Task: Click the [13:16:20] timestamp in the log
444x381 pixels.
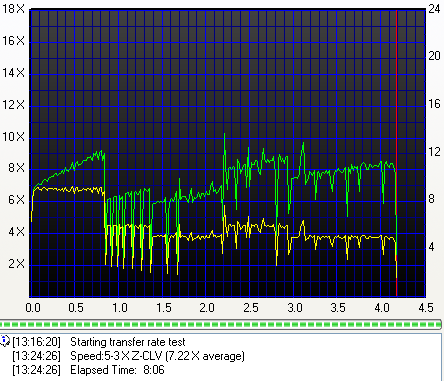Action: 36,342
